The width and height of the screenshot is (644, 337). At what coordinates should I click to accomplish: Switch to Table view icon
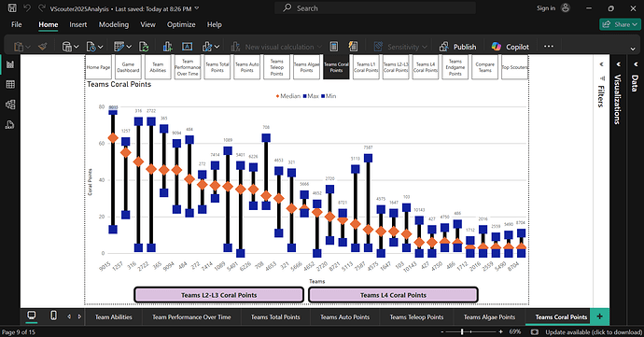[x=10, y=84]
